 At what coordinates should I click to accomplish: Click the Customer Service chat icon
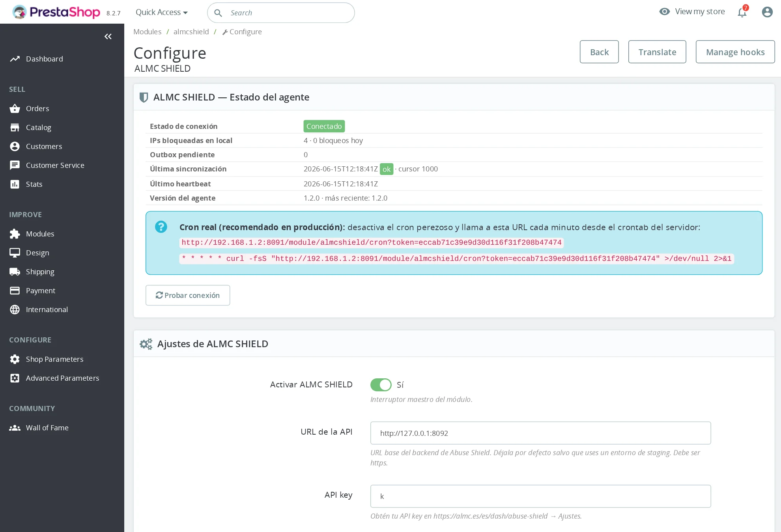click(15, 166)
